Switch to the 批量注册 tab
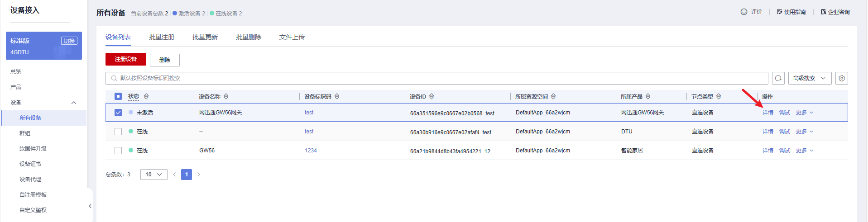The width and height of the screenshot is (868, 222). [162, 37]
